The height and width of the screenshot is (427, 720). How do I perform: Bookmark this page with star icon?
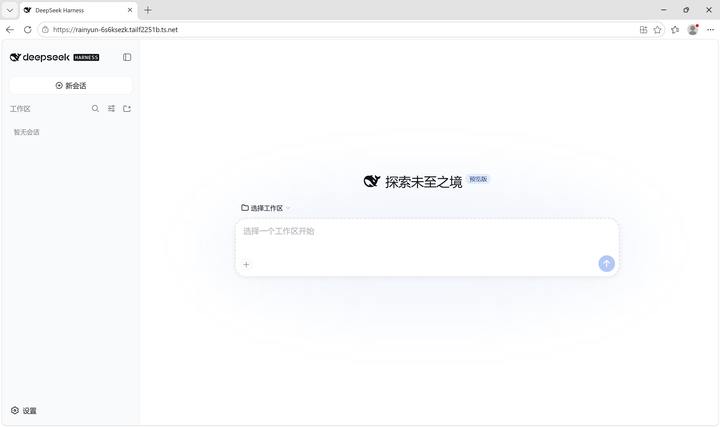pos(658,30)
